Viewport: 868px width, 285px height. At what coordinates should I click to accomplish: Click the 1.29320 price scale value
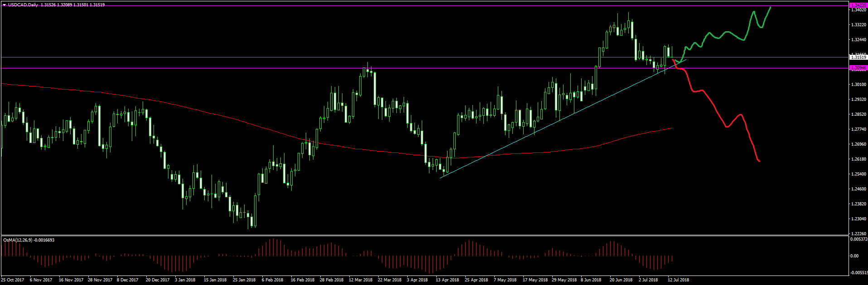click(858, 100)
